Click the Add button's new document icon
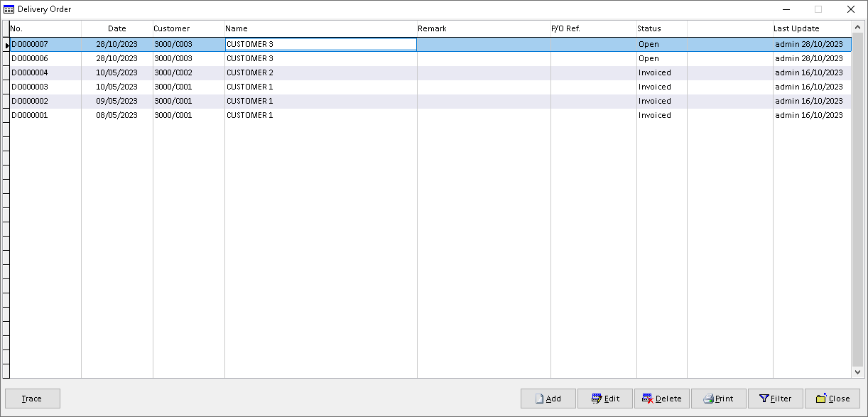The width and height of the screenshot is (868, 417). click(x=539, y=399)
